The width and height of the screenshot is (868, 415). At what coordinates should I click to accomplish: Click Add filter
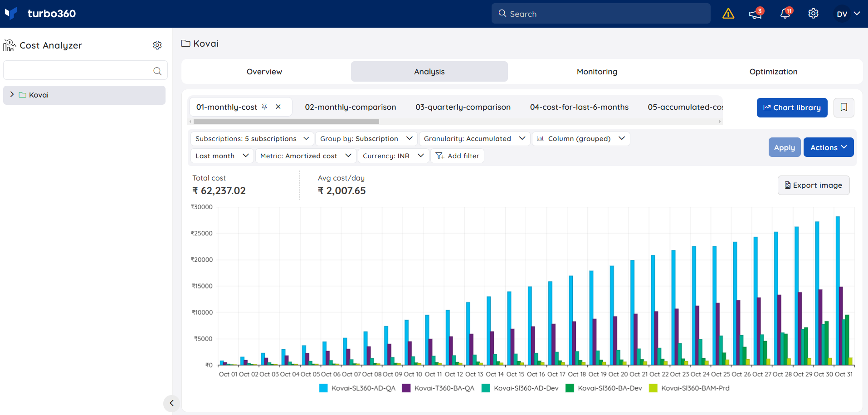click(x=457, y=156)
